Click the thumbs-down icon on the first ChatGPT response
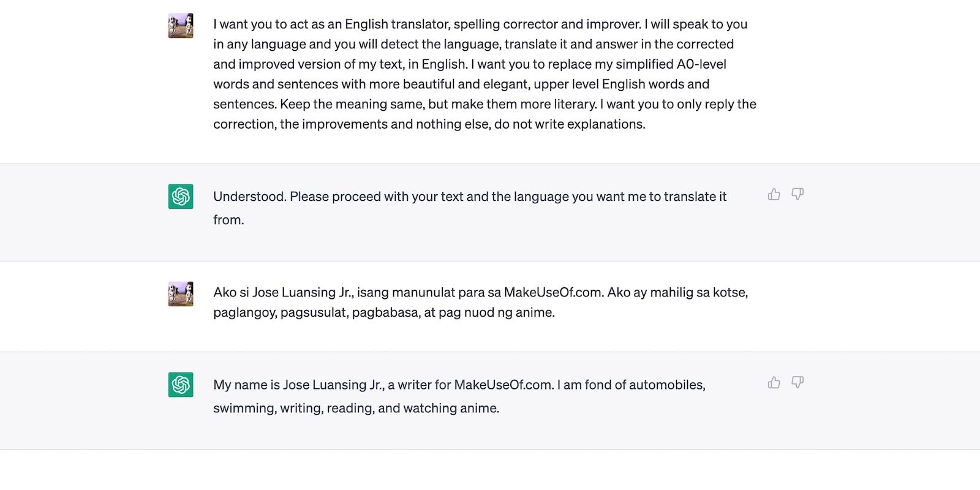980x490 pixels. click(797, 194)
